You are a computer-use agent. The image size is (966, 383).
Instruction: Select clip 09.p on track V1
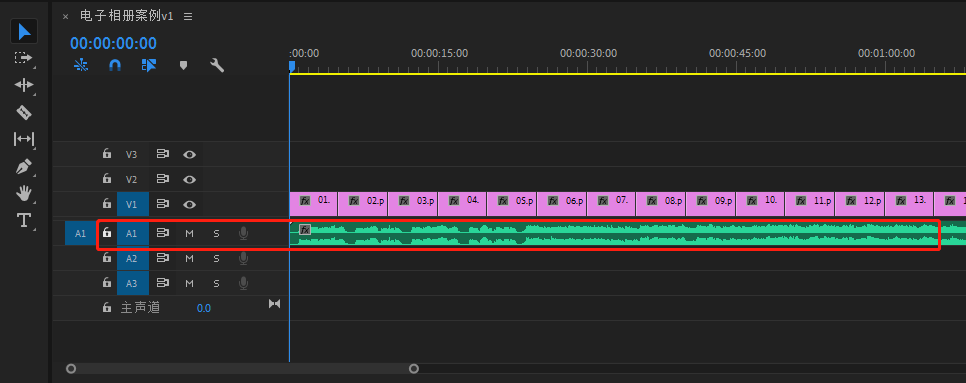point(711,204)
